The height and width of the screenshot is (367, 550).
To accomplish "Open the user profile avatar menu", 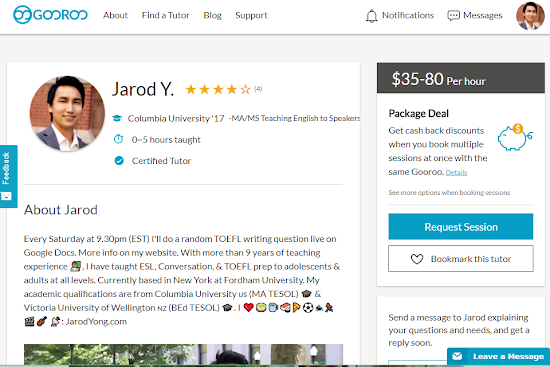I will (x=530, y=16).
